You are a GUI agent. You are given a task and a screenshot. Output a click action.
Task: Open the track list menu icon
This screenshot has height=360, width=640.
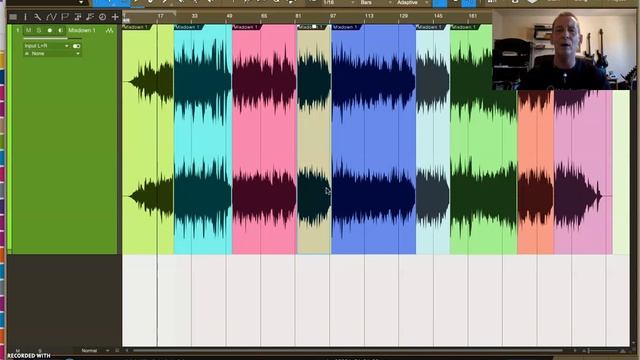point(13,17)
